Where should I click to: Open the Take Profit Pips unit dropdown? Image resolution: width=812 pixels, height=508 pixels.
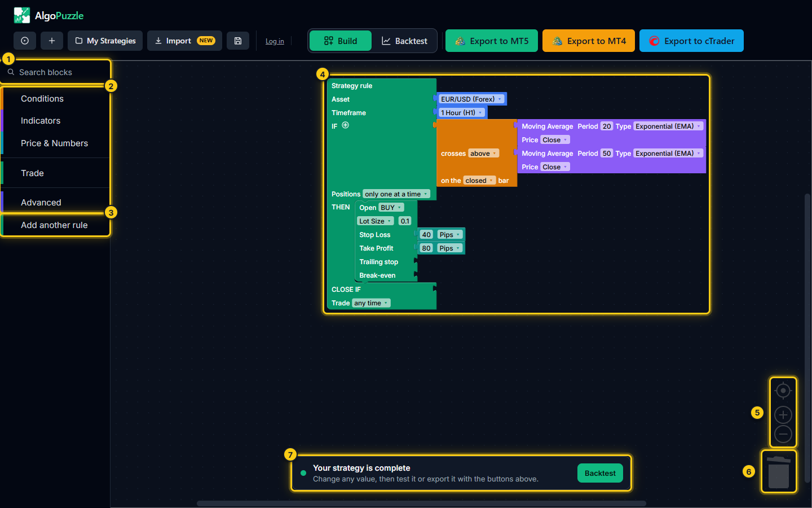pyautogui.click(x=450, y=248)
